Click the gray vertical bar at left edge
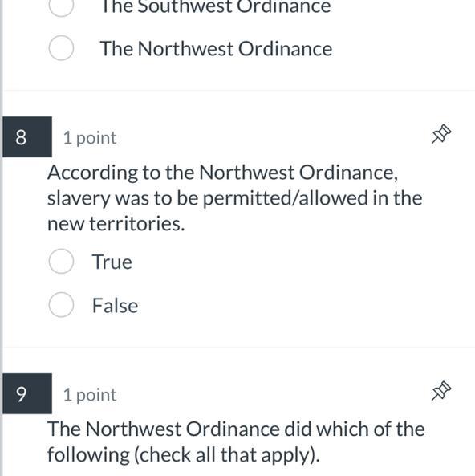Screen dimensions: 475x476 (2, 238)
